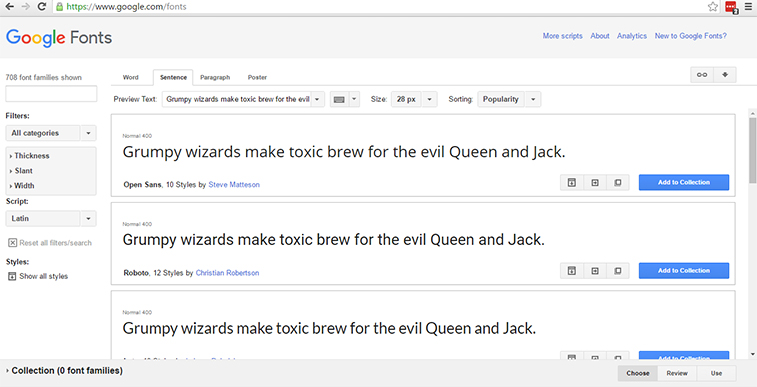757x387 pixels.
Task: Click see-all-styles icon for Open Sans
Action: 572,182
